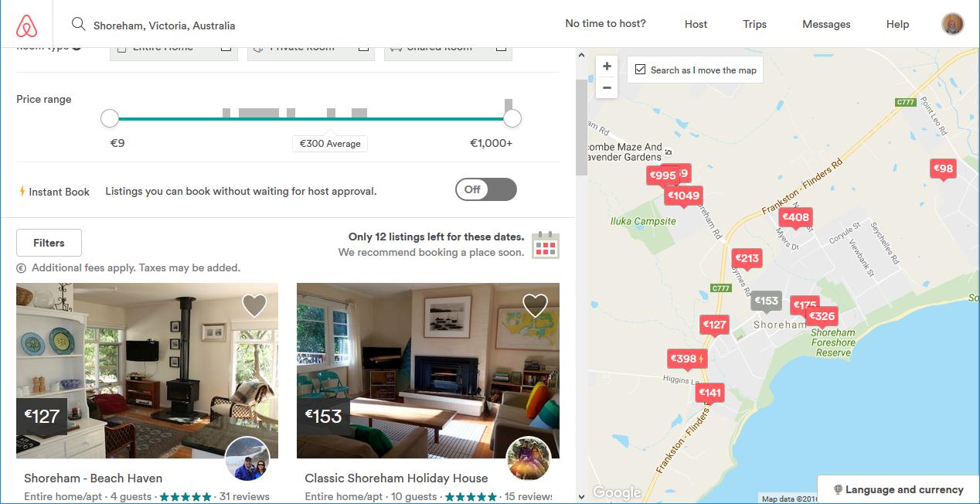Click the Help link
This screenshot has width=980, height=504.
[897, 24]
